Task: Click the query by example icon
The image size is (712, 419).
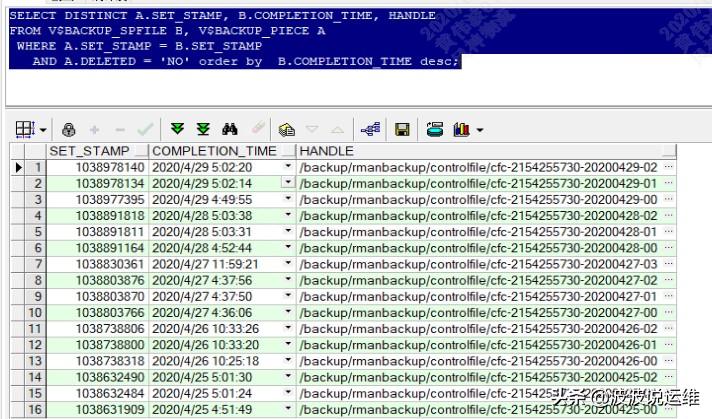Action: pos(287,130)
